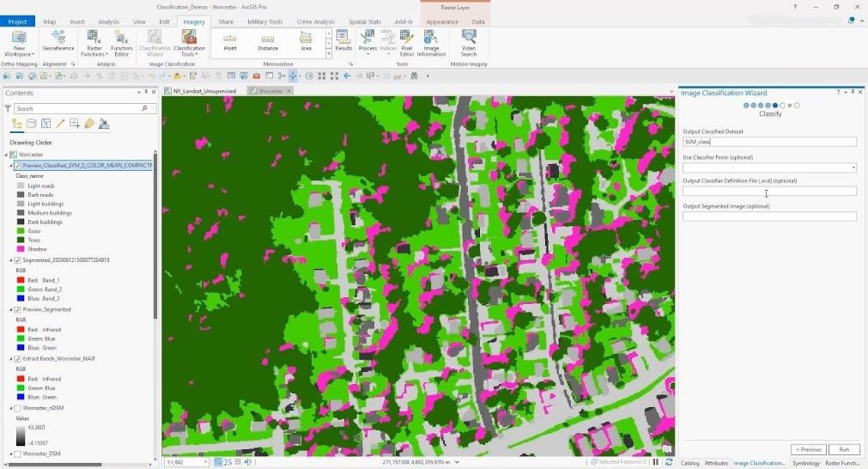The height and width of the screenshot is (469, 868).
Task: Click the Previous button in wizard
Action: point(809,449)
